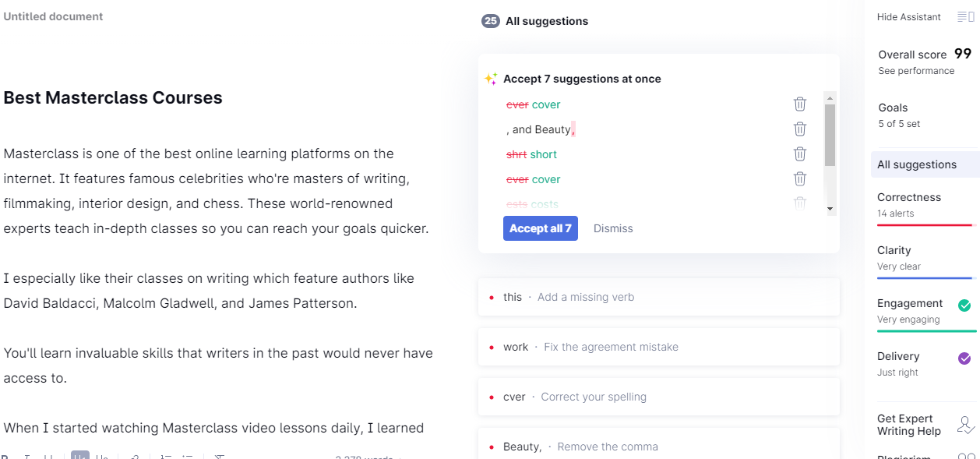Discard the 'shrt short' suggestion with the trash icon
Image resolution: width=980 pixels, height=459 pixels.
(799, 154)
